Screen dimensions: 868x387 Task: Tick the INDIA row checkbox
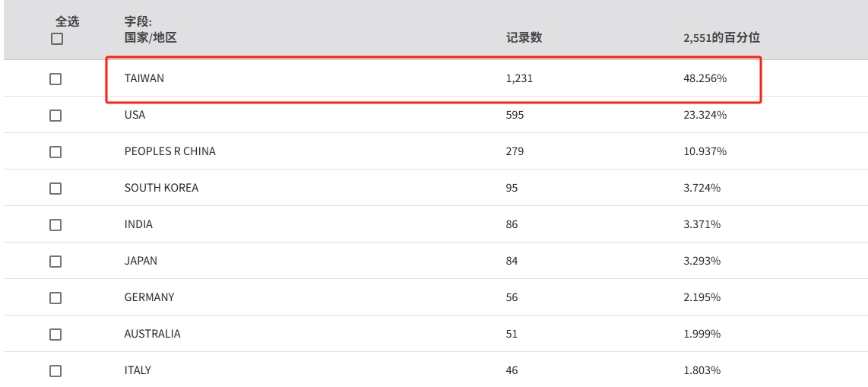(x=55, y=225)
